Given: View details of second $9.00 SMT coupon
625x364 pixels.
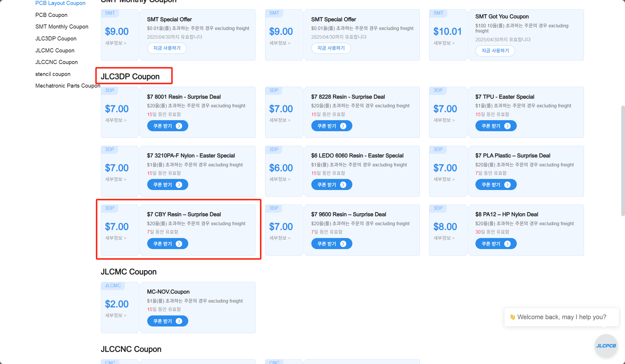Looking at the screenshot, I should pos(280,43).
